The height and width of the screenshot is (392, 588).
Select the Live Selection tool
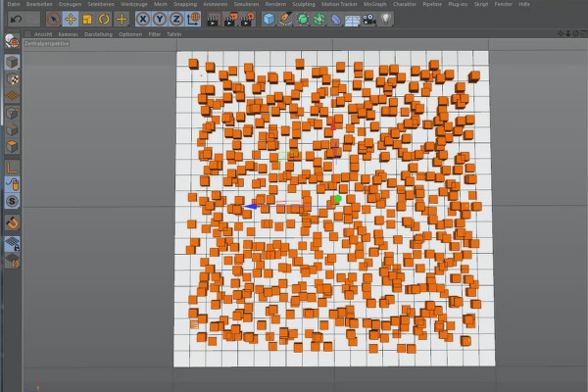click(x=54, y=20)
